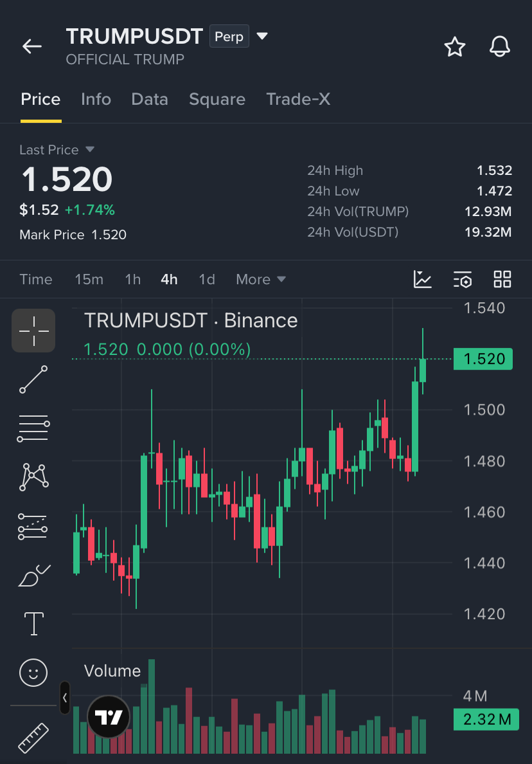Open the grid layout icon

tap(502, 279)
